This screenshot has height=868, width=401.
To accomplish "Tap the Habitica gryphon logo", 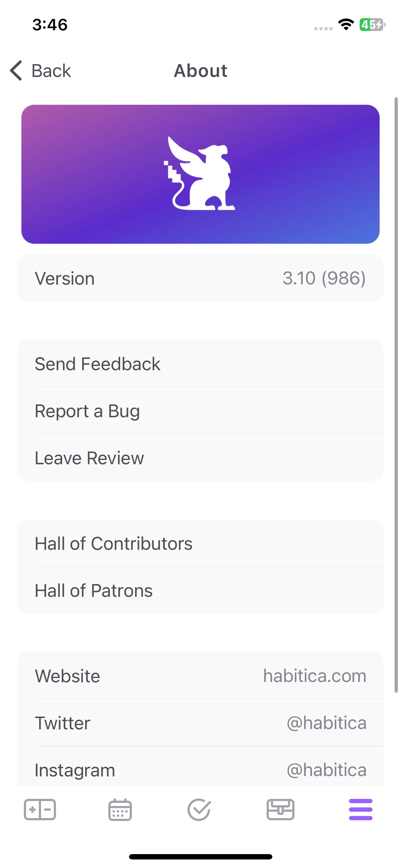I will click(200, 174).
